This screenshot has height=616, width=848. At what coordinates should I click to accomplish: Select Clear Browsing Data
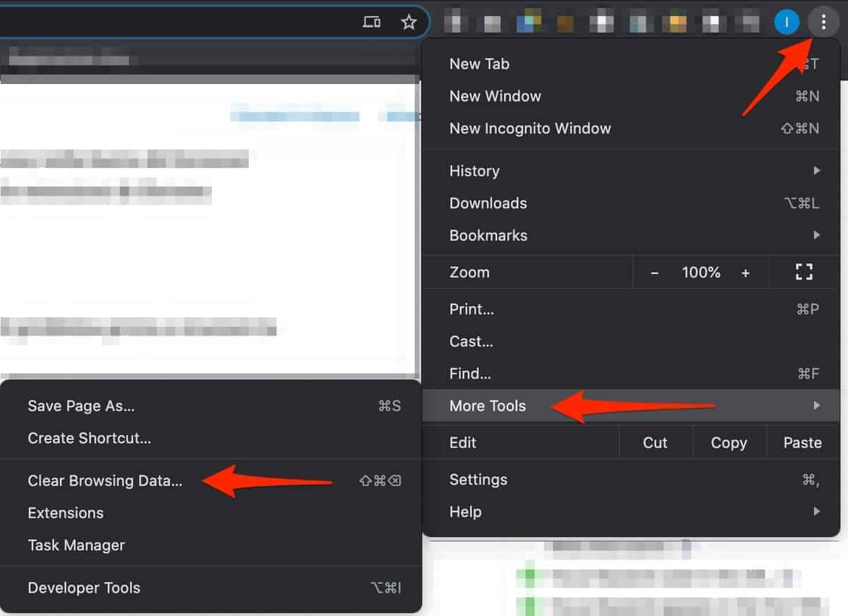(105, 480)
